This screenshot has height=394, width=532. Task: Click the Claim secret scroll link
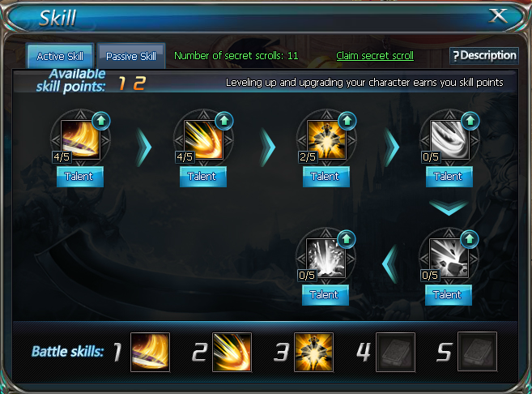pyautogui.click(x=375, y=56)
